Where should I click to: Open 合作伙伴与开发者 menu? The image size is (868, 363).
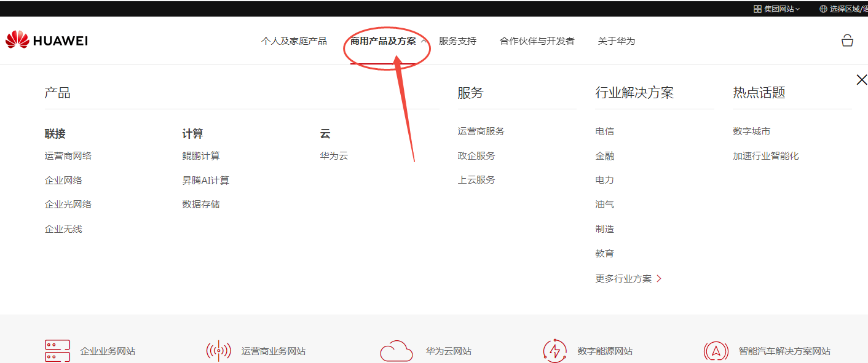click(x=537, y=41)
